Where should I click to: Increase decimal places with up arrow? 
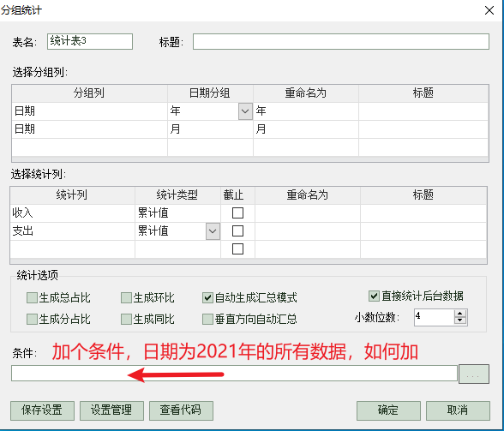[460, 314]
